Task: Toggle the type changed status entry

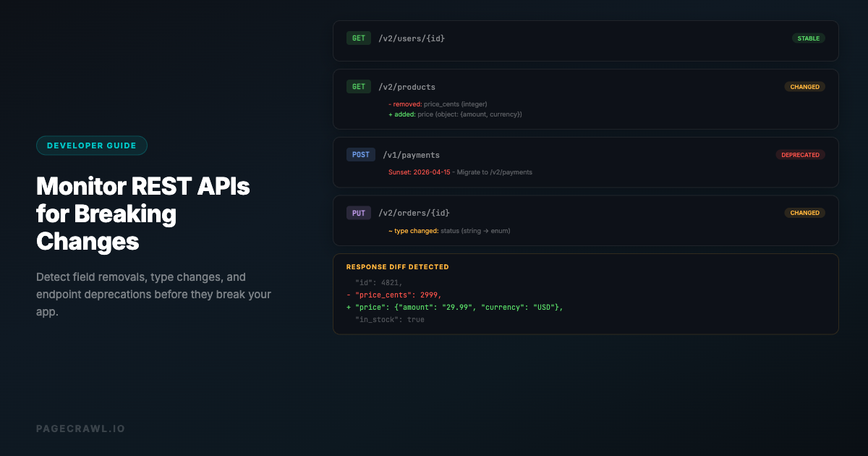Action: point(449,230)
